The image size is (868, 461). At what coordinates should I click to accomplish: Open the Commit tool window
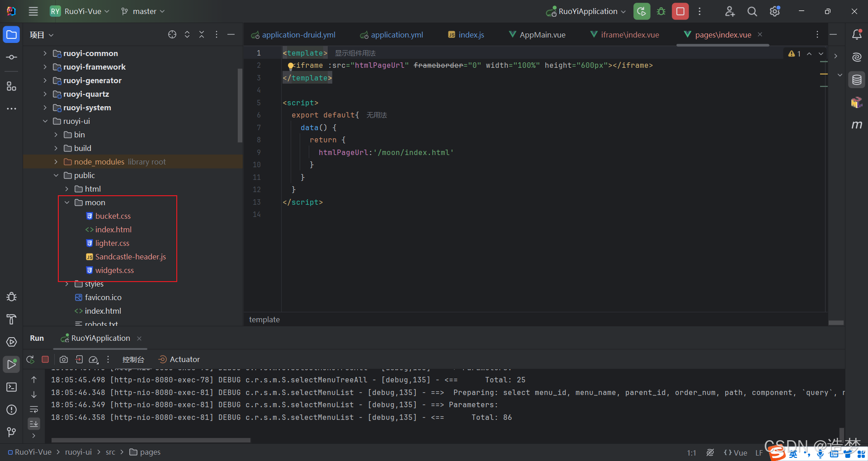[12, 57]
